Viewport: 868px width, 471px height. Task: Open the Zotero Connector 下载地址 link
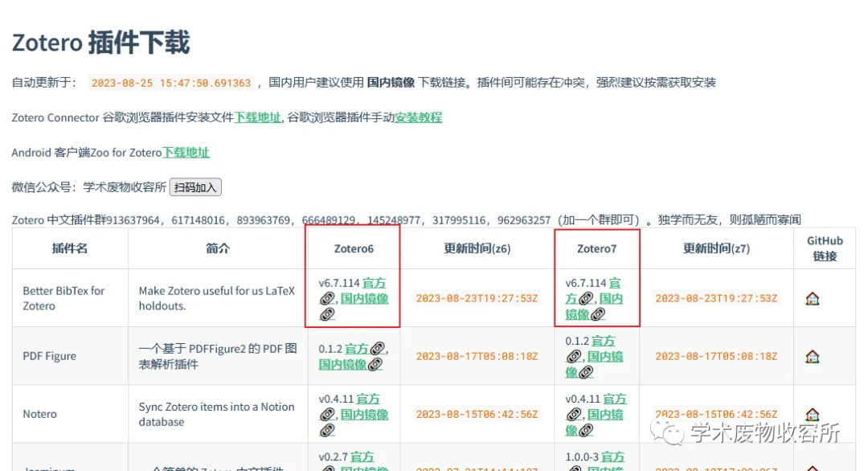tap(257, 117)
